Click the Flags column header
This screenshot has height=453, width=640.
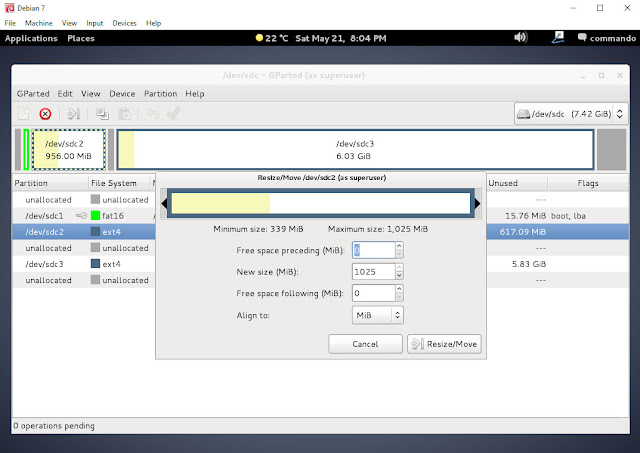coord(588,183)
